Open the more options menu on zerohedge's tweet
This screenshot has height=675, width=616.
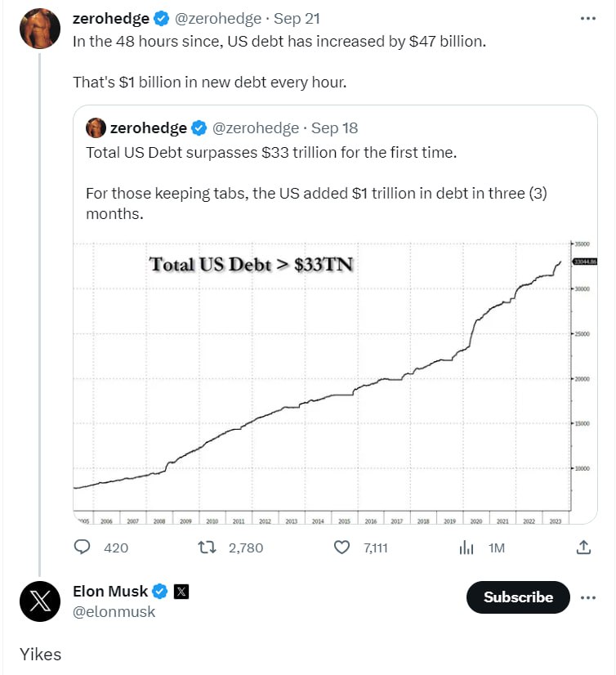(x=587, y=19)
